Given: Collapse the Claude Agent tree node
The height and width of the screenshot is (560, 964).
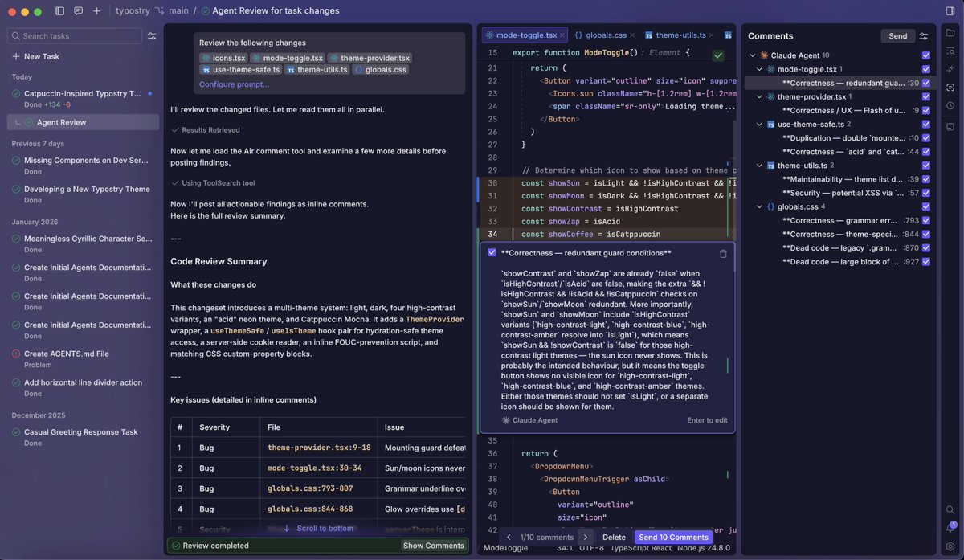Looking at the screenshot, I should click(x=753, y=55).
